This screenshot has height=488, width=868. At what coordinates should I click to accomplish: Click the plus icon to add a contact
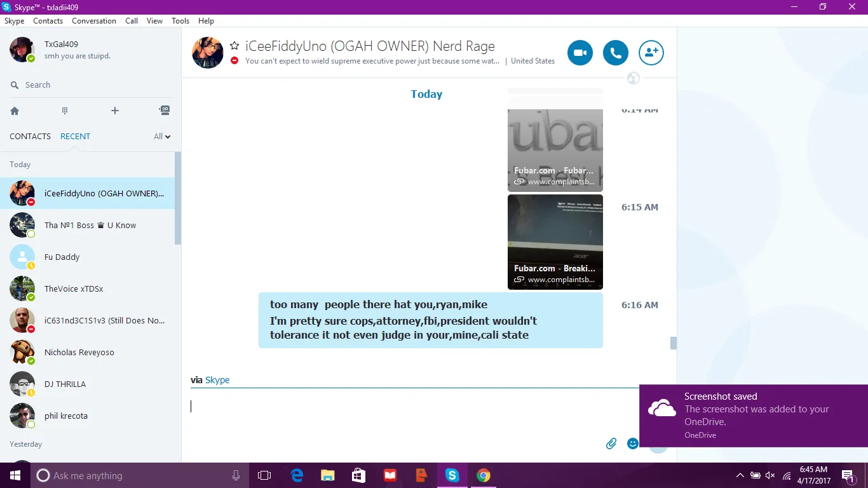(x=115, y=111)
